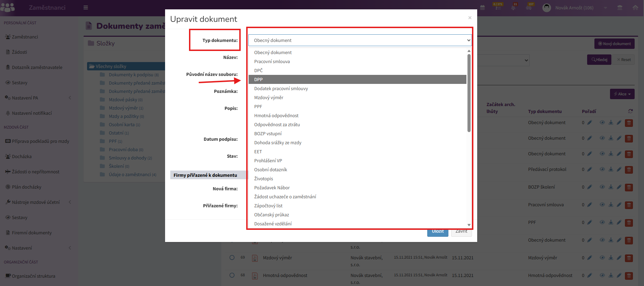Delete the Mzdový výměr row via trash icon

tap(629, 258)
